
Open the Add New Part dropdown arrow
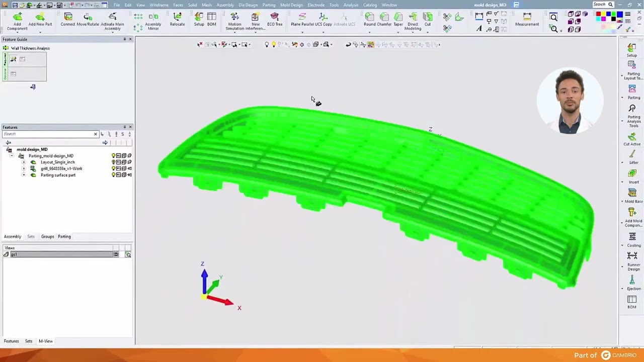40,33
